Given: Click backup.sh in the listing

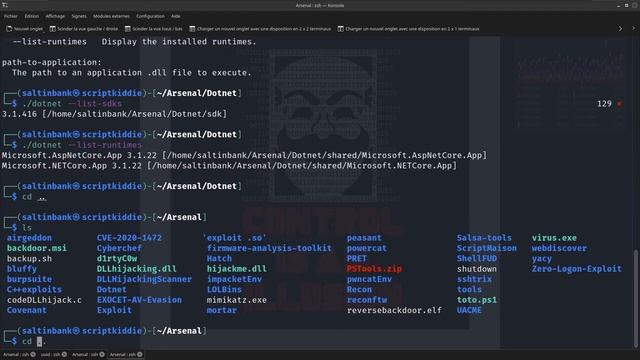Looking at the screenshot, I should click(29, 259).
